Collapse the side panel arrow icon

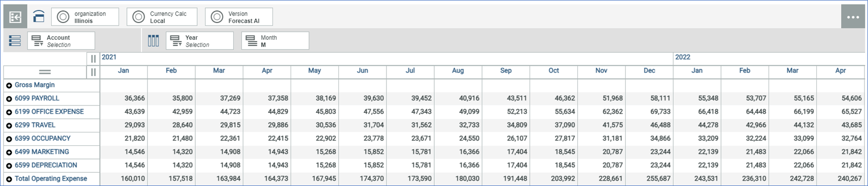(x=15, y=17)
